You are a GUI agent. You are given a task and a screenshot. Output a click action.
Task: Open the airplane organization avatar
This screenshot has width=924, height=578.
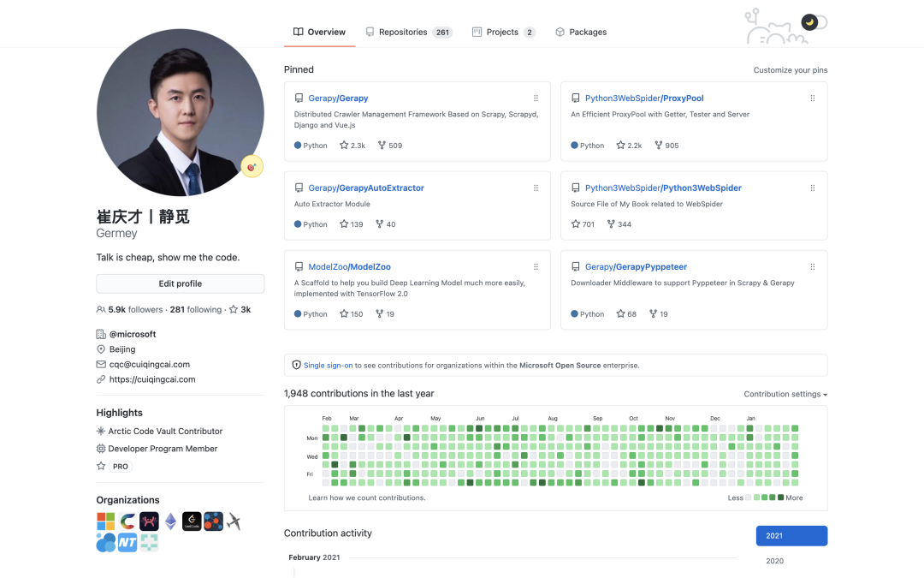coord(234,521)
